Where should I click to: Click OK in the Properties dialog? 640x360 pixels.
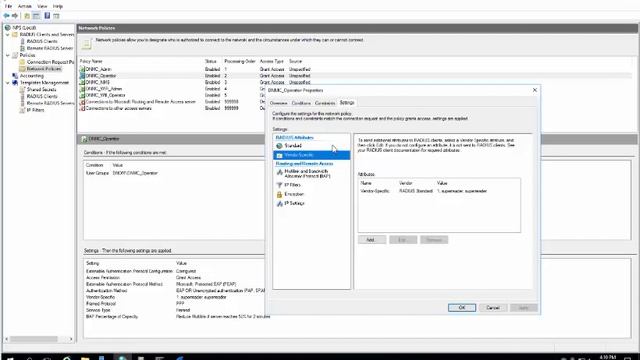[462, 308]
